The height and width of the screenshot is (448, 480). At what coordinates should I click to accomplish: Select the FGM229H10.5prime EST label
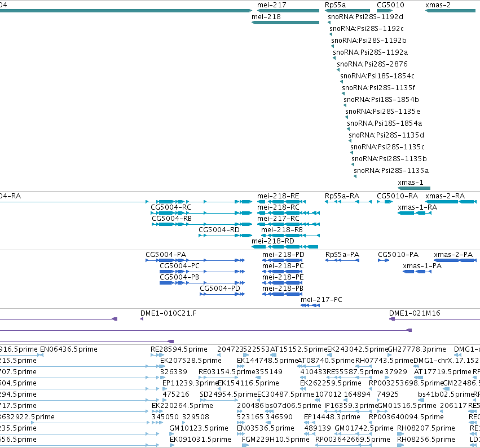pyautogui.click(x=275, y=440)
